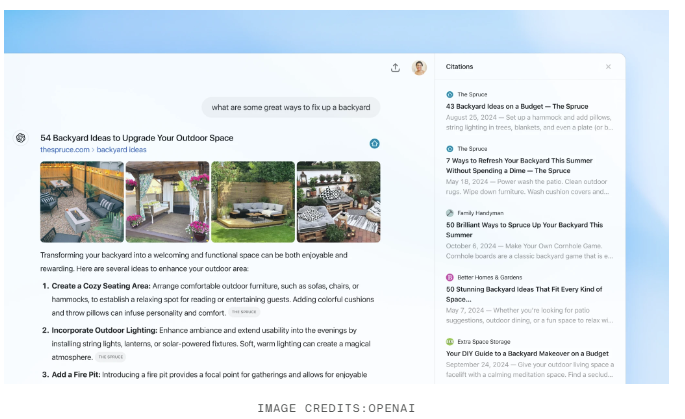Open DIY Guide to Backyard Makeover citation
This screenshot has height=419, width=685.
click(x=524, y=353)
